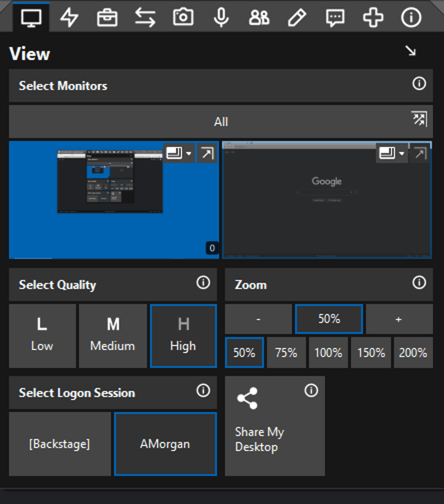Select High quality

coord(183,335)
